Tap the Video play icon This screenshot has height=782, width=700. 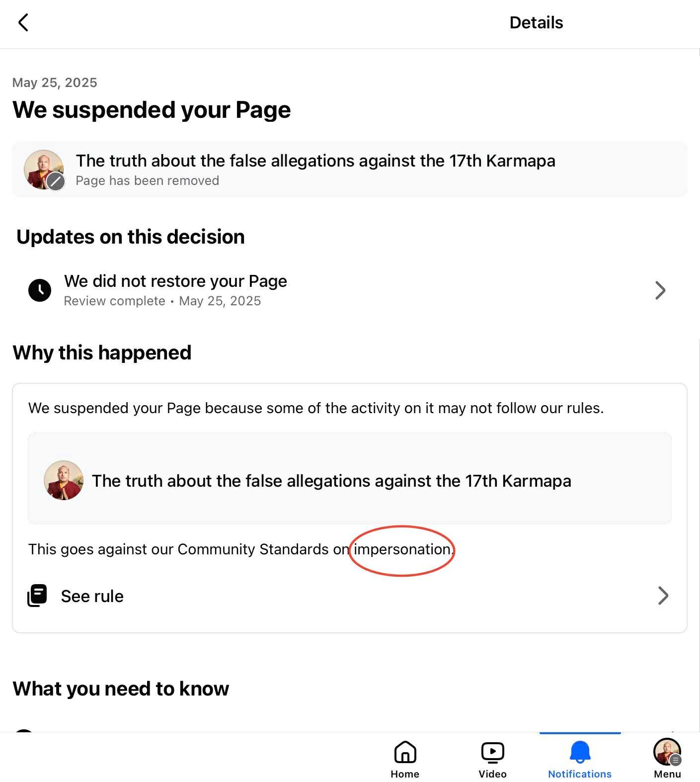[492, 752]
